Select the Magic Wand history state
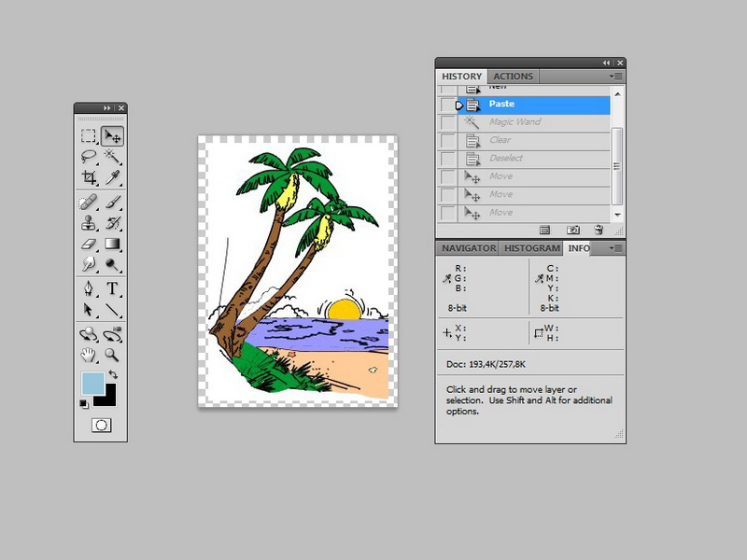The width and height of the screenshot is (747, 560). [533, 122]
